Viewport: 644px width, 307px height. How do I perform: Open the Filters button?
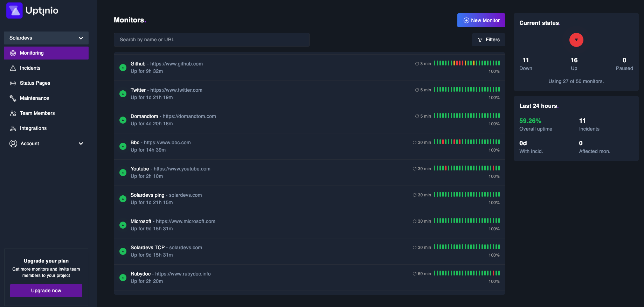coord(489,40)
